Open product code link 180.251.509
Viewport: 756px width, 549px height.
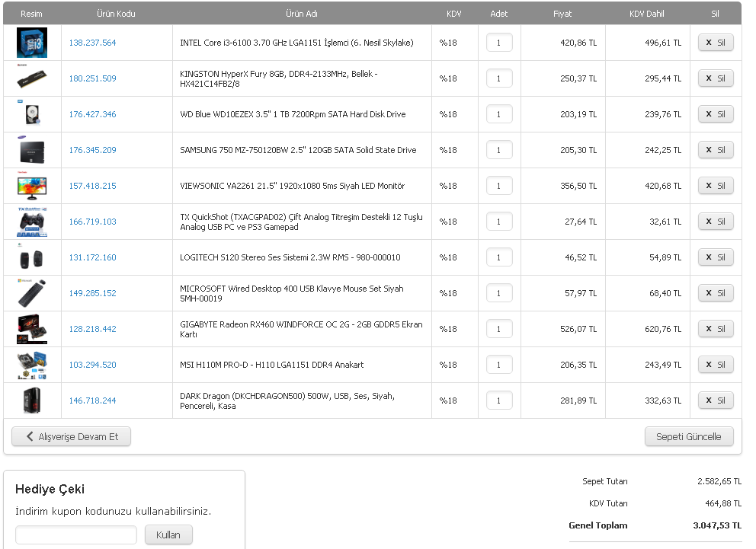coord(92,78)
